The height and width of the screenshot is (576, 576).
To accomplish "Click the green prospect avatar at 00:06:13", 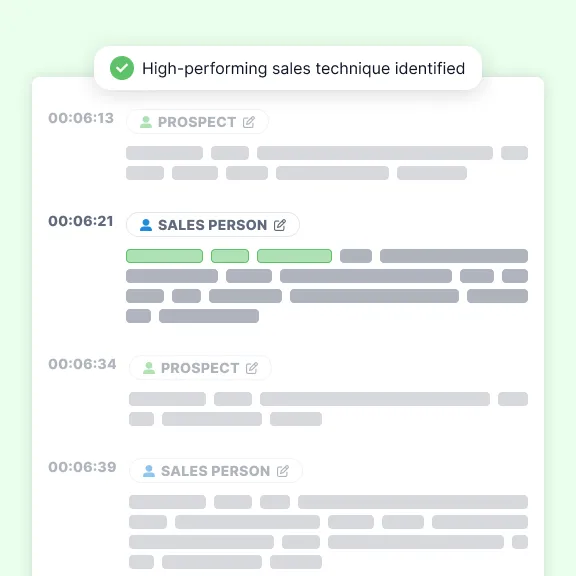I will [146, 122].
